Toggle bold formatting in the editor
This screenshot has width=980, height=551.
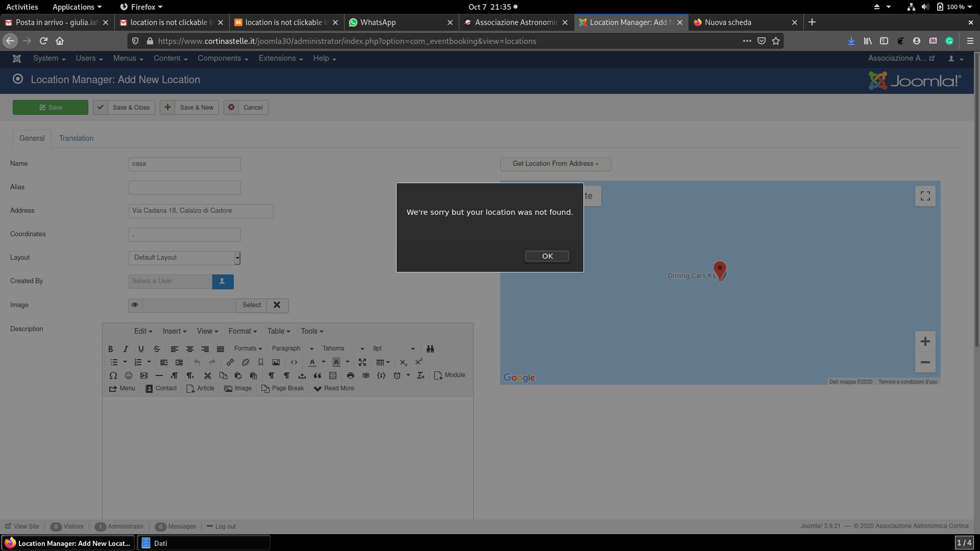click(x=110, y=349)
